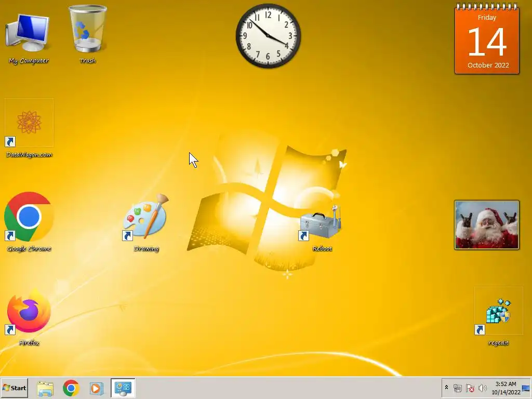Click the analog clock gadget

coord(268,36)
